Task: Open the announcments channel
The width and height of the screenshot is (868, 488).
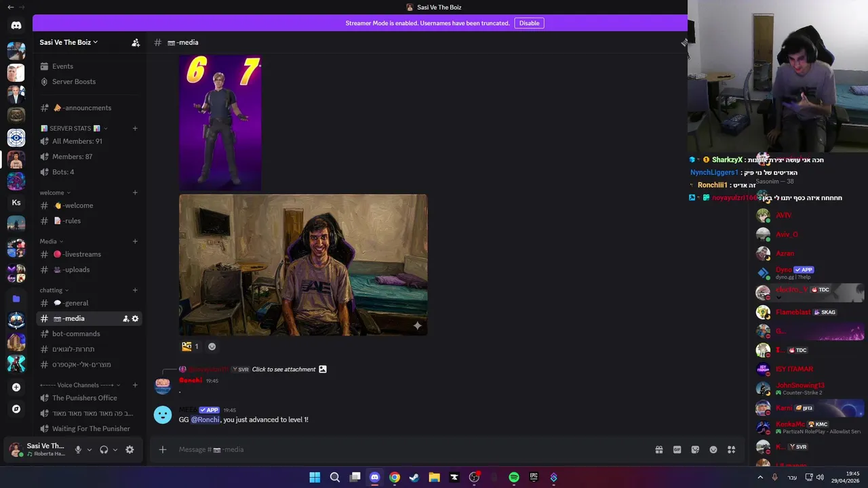Action: (x=88, y=108)
